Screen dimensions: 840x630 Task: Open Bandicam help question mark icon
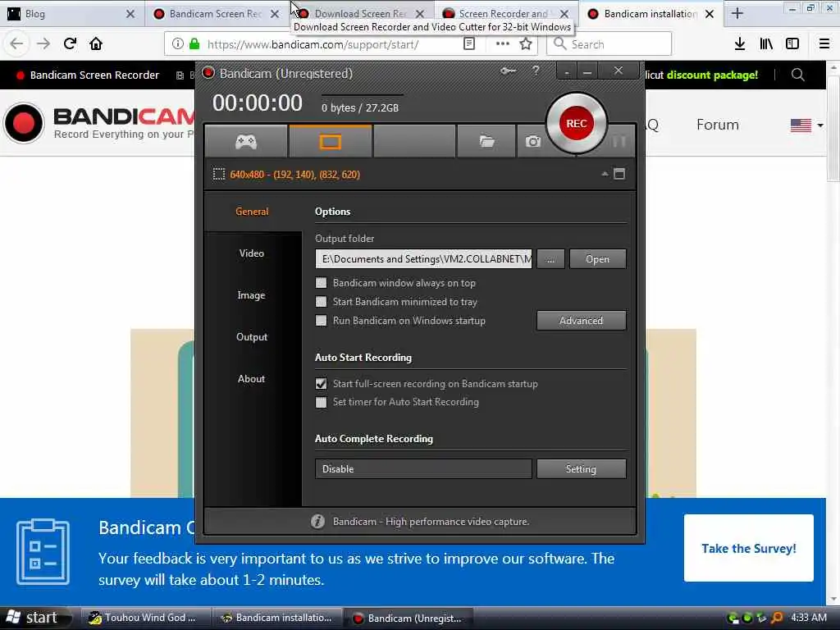[x=536, y=71]
